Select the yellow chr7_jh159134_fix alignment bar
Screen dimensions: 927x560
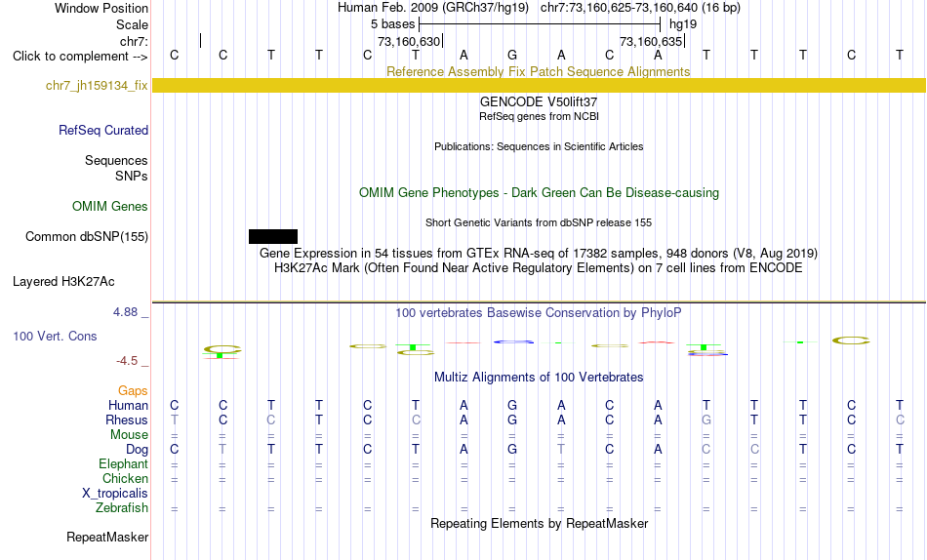tap(539, 85)
